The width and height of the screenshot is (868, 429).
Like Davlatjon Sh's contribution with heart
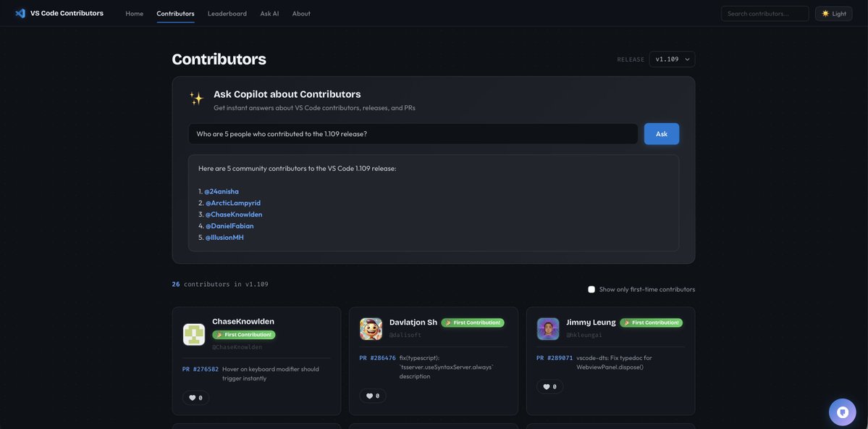pos(373,396)
